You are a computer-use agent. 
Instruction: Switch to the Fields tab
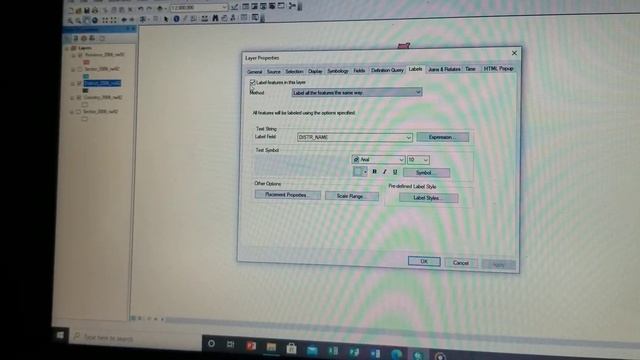pyautogui.click(x=359, y=71)
